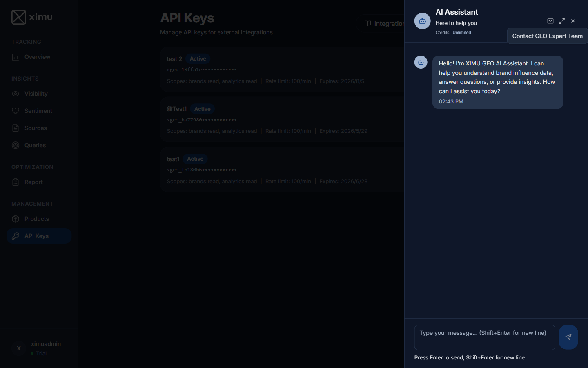The image size is (588, 368).
Task: Click the ximuadmin user avatar
Action: [19, 348]
